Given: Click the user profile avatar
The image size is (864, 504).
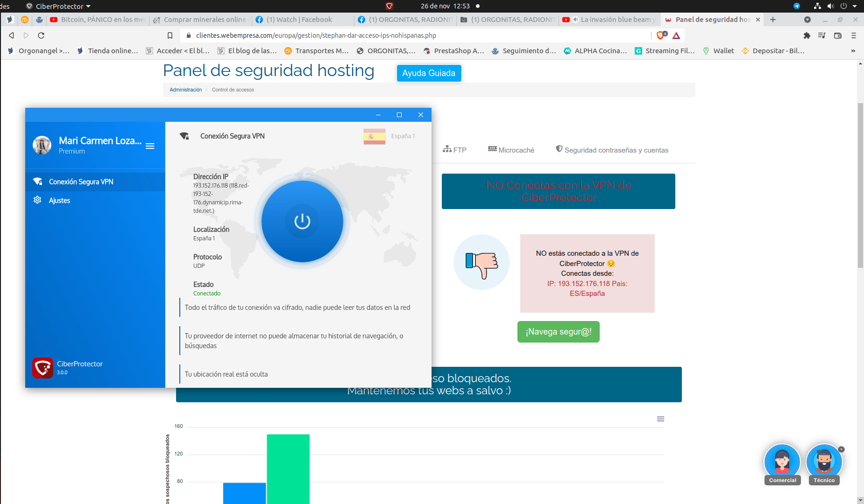Looking at the screenshot, I should click(x=42, y=145).
